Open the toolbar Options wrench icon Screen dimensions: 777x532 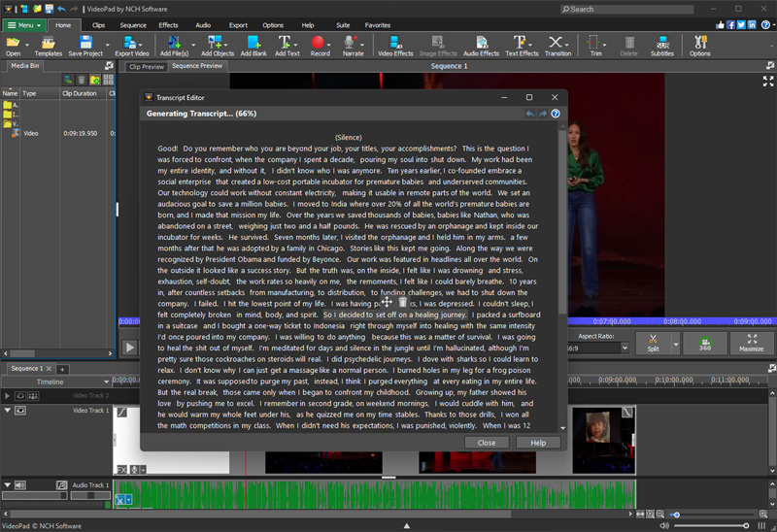click(x=699, y=46)
